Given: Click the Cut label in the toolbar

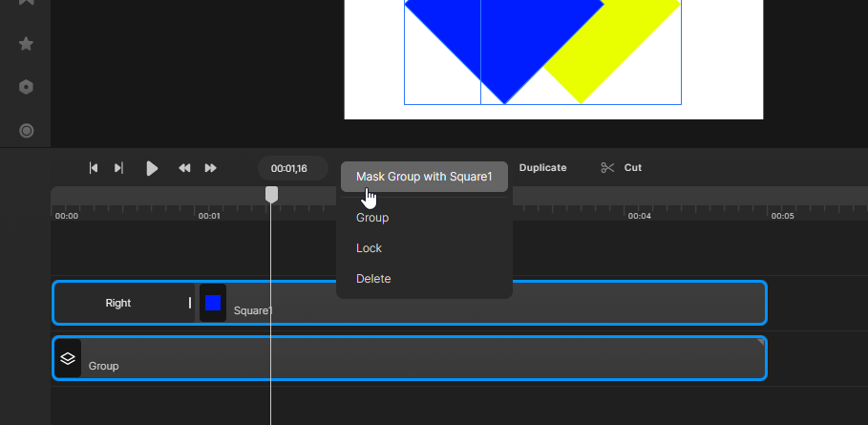Looking at the screenshot, I should (633, 168).
